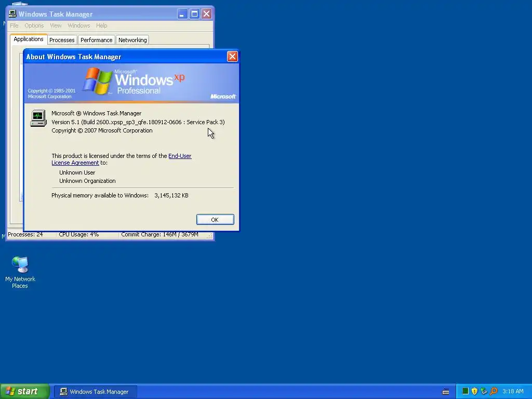Switch to the Applications tab
Screen dimensions: 532x399
[x=29, y=39]
